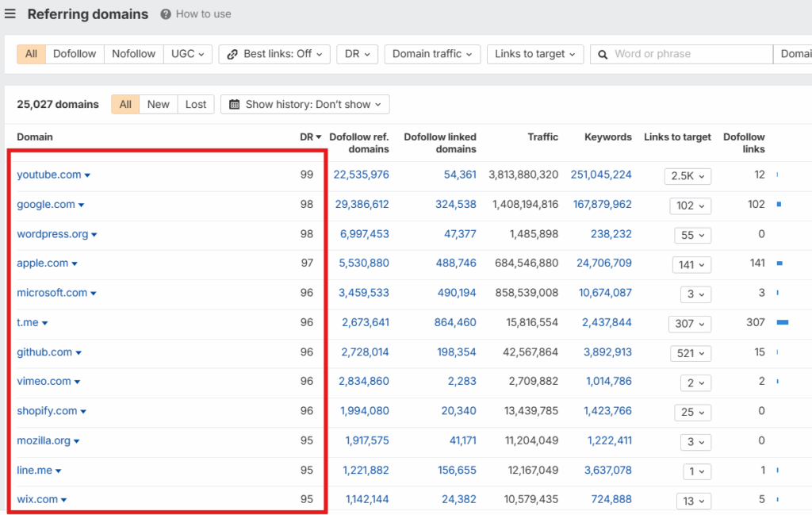This screenshot has width=812, height=515.
Task: Show All domains tab
Action: 125,104
